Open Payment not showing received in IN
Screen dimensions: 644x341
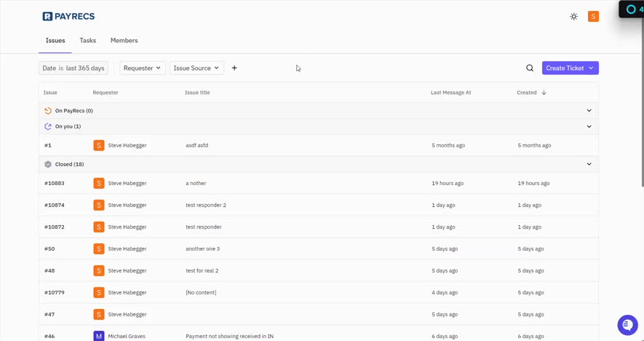pyautogui.click(x=230, y=336)
